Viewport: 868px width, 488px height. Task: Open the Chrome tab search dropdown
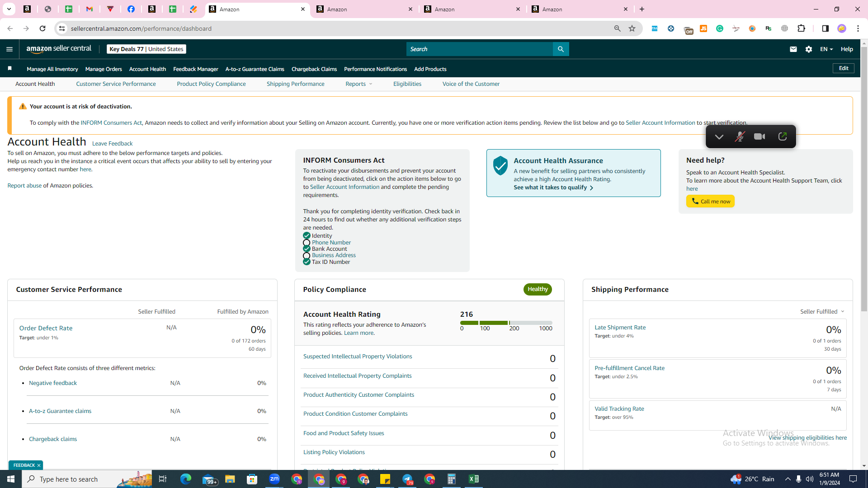point(9,9)
